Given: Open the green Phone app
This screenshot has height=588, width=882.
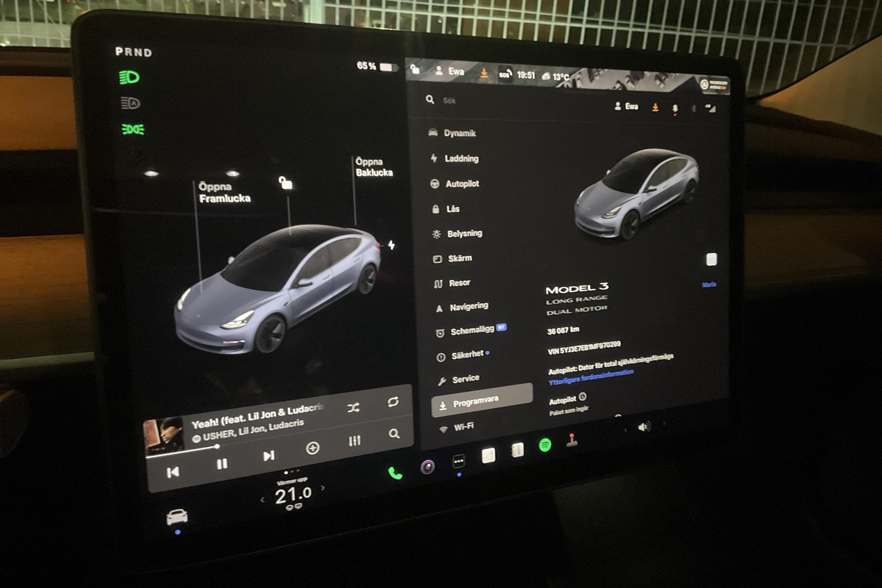Looking at the screenshot, I should tap(395, 473).
